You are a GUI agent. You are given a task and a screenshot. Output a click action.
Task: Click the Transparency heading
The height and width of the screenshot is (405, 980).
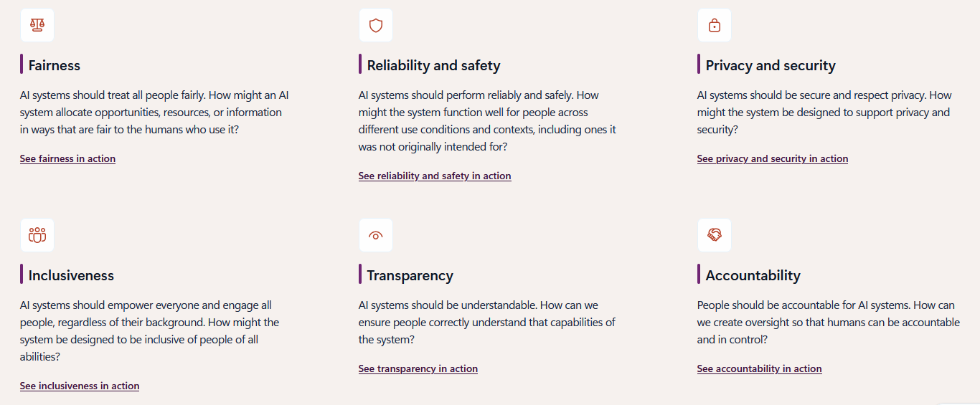(410, 275)
